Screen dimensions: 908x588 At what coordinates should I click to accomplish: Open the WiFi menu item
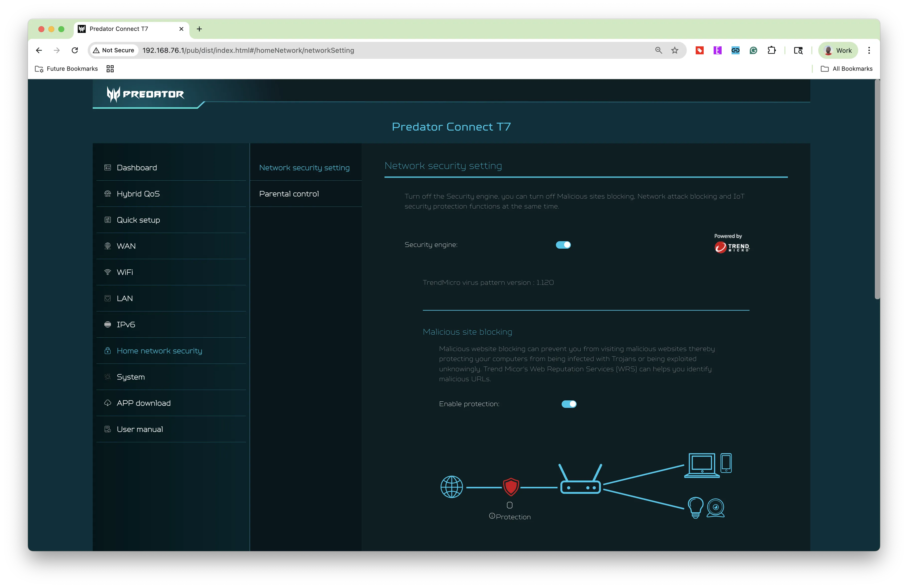[x=171, y=272]
